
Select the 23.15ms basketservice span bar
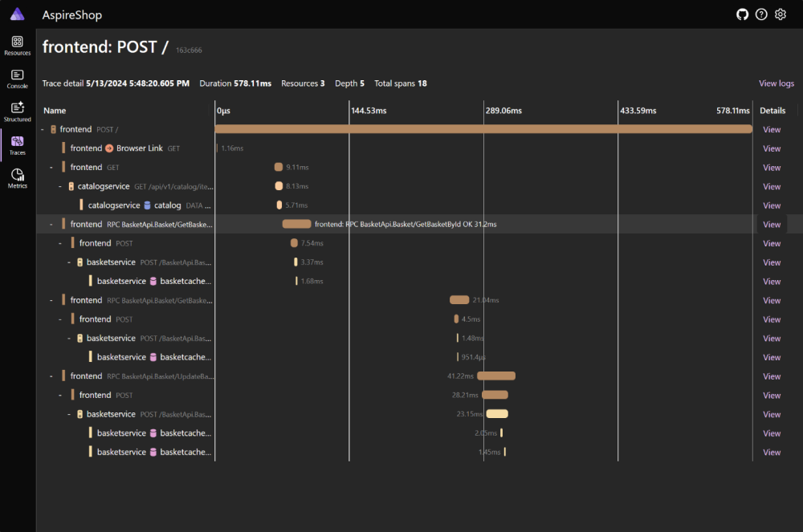point(497,414)
